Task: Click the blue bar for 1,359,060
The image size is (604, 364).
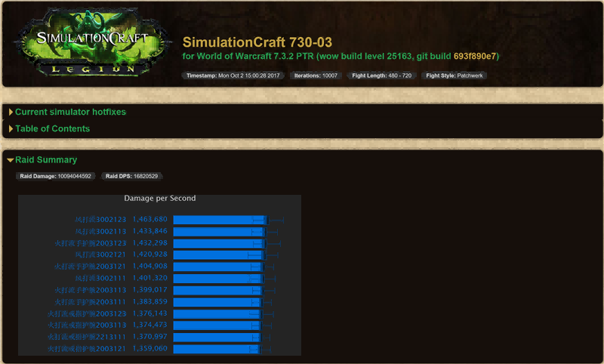Action: [x=217, y=350]
